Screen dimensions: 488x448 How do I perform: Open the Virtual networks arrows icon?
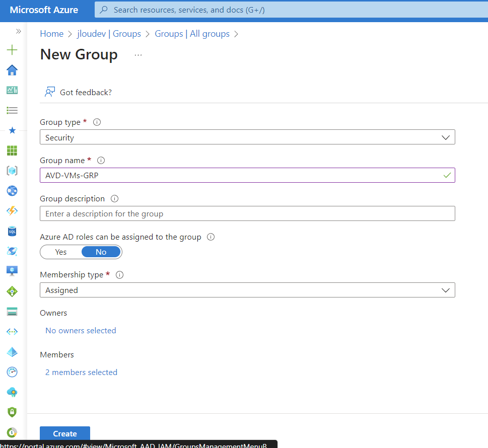12,332
